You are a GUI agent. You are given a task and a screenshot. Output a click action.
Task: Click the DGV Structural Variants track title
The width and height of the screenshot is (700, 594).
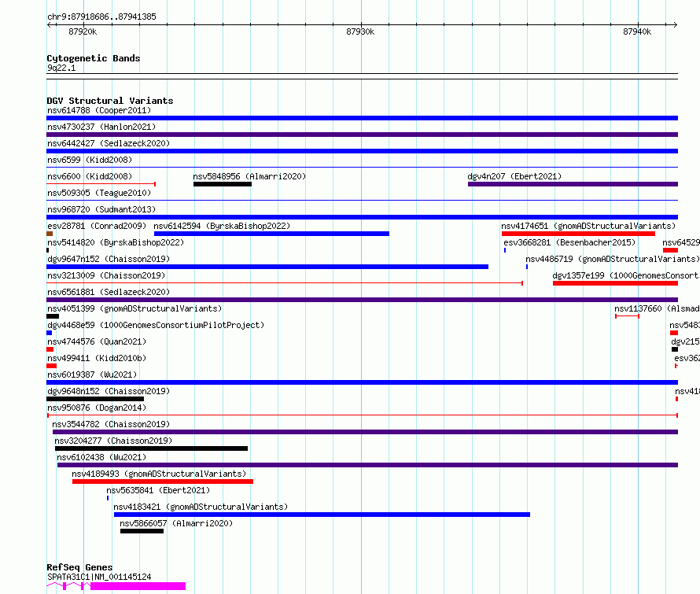click(x=110, y=101)
